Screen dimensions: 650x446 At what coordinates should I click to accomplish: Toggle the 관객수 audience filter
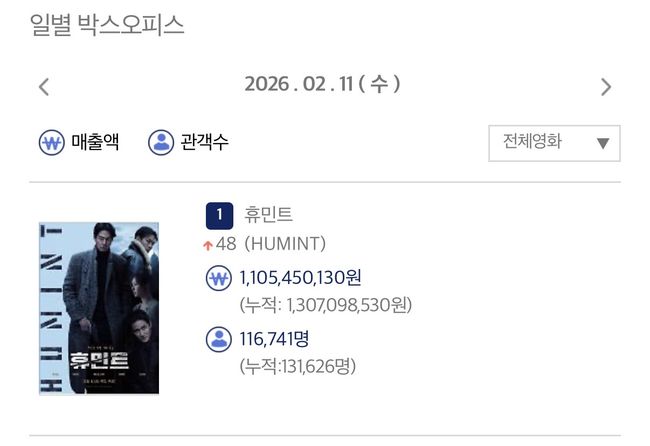(188, 142)
